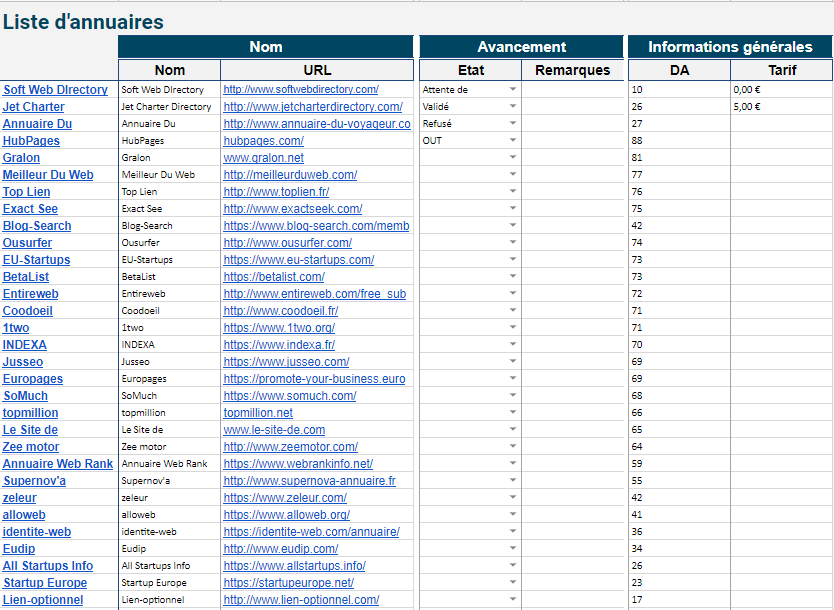Open the www.gralon.net URL link
The height and width of the screenshot is (610, 834).
pyautogui.click(x=263, y=158)
